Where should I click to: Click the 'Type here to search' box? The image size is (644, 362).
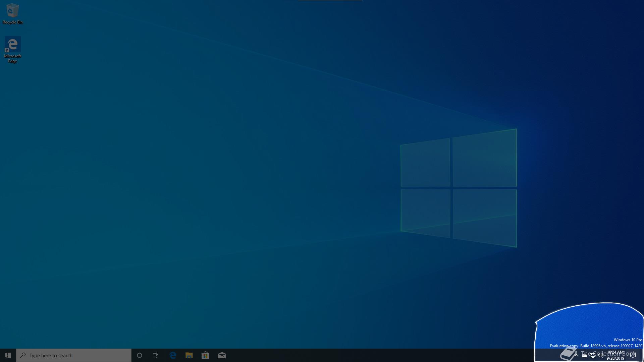(x=74, y=355)
